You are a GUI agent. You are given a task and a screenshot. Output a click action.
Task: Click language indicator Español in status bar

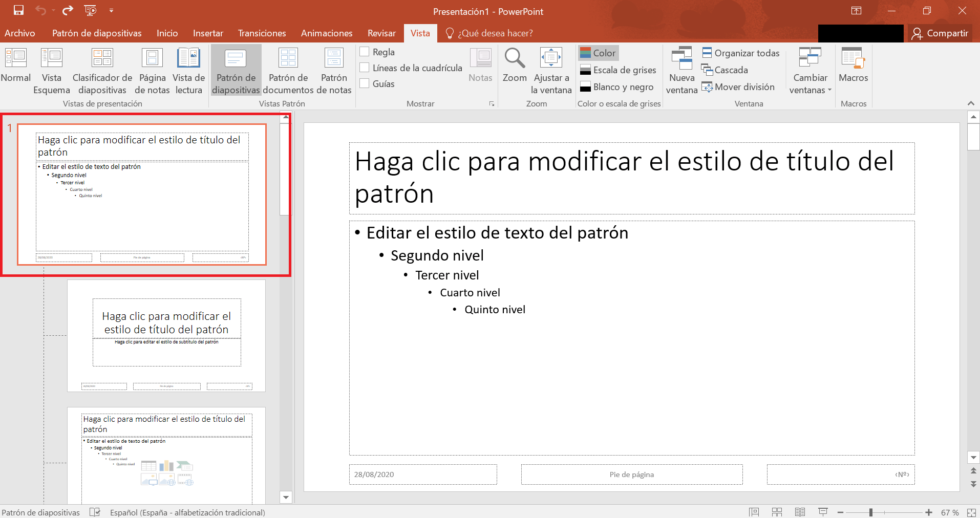click(187, 512)
